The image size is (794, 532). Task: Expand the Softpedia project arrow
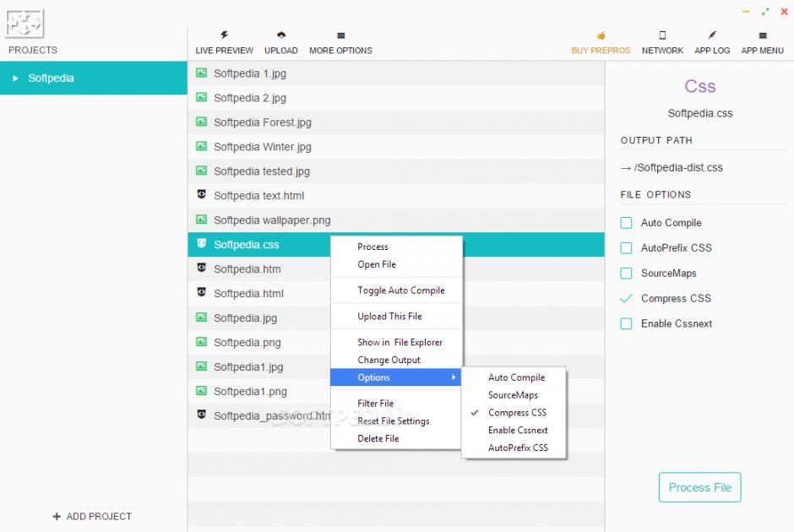pyautogui.click(x=16, y=79)
